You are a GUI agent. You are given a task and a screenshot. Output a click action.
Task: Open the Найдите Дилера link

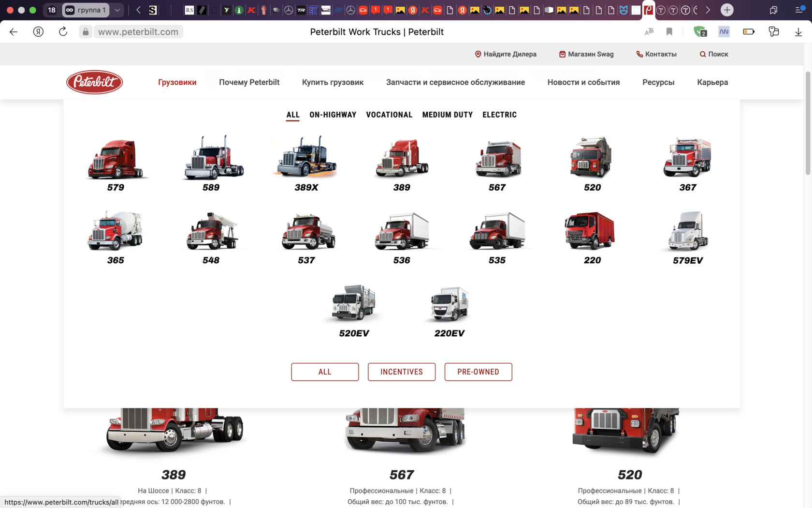(x=506, y=54)
